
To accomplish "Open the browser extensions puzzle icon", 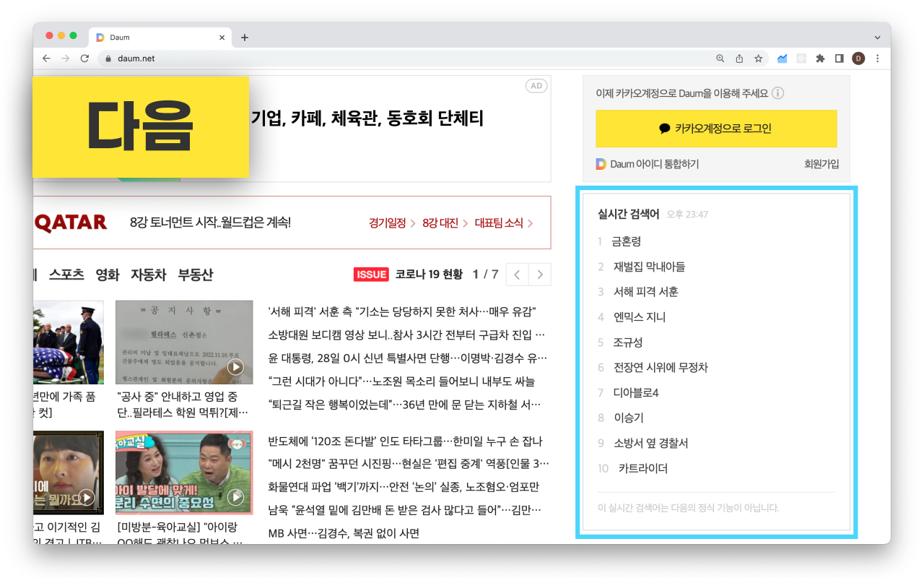I will pos(820,59).
